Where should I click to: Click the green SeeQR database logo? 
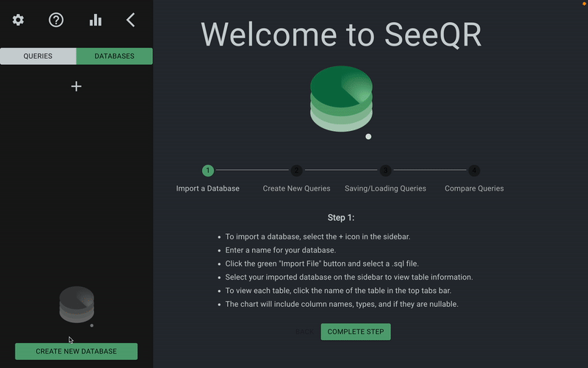pyautogui.click(x=341, y=102)
